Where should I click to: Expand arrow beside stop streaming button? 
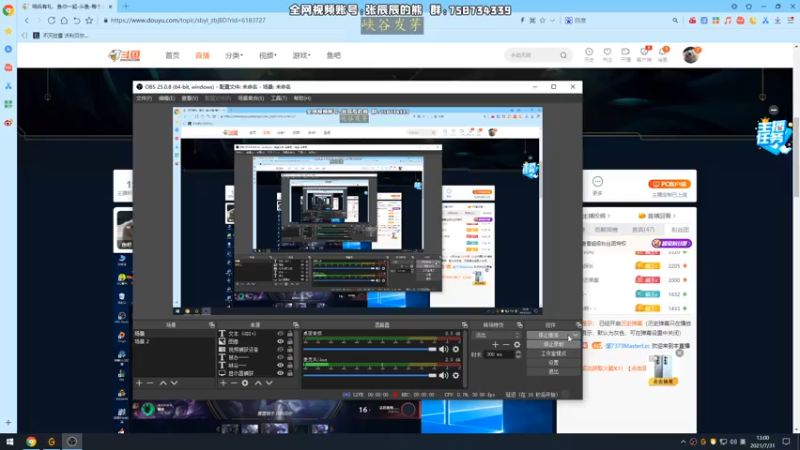[x=576, y=335]
